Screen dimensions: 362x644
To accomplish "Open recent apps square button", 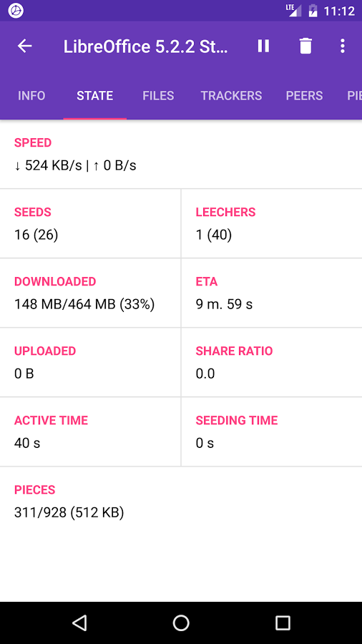I will tap(283, 623).
